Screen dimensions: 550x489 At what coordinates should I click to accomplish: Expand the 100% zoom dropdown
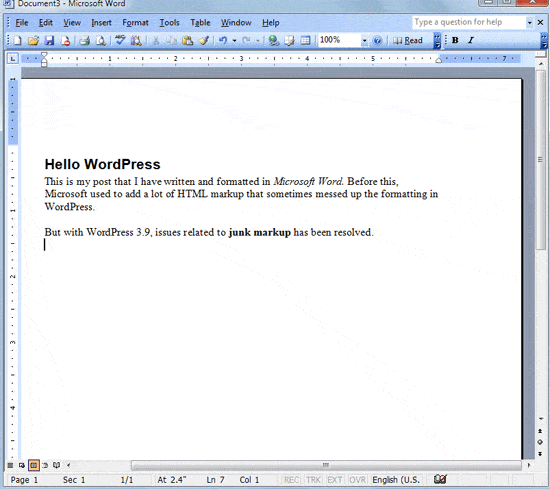click(364, 41)
